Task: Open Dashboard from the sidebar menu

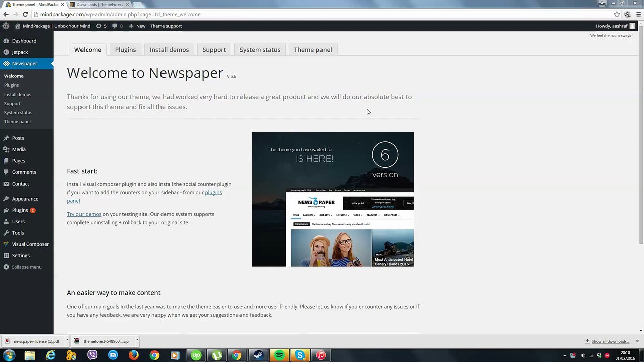Action: click(x=24, y=41)
